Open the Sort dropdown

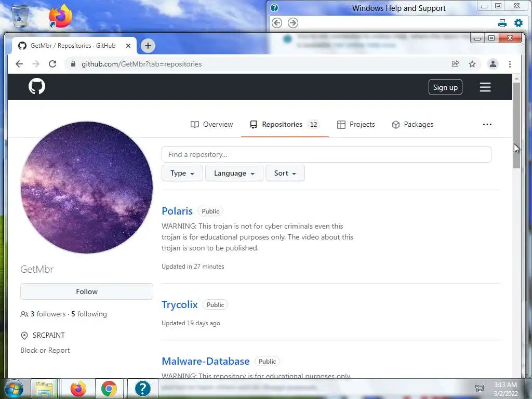[285, 174]
